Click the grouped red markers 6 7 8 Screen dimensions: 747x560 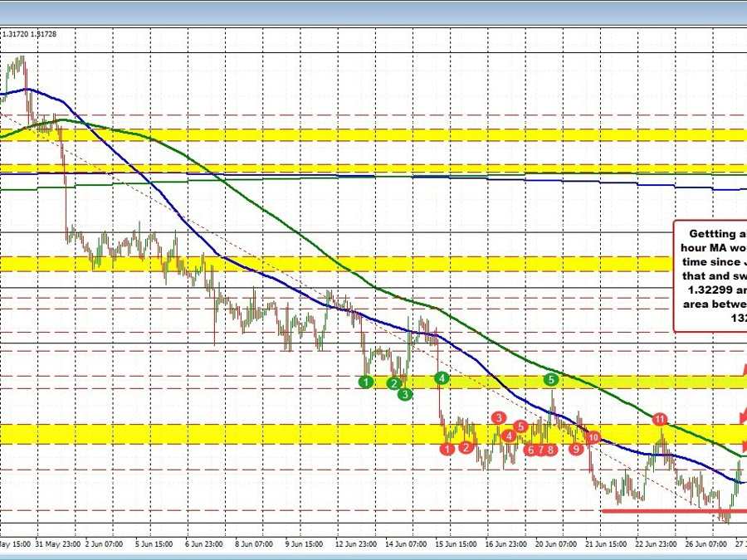pyautogui.click(x=540, y=449)
